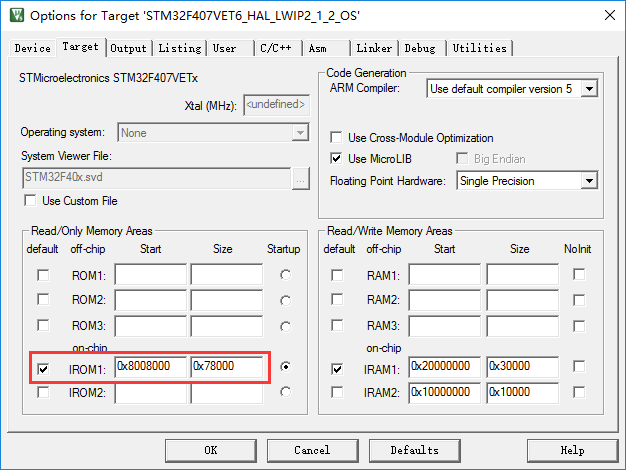Go to the Utilities tab

coord(479,48)
